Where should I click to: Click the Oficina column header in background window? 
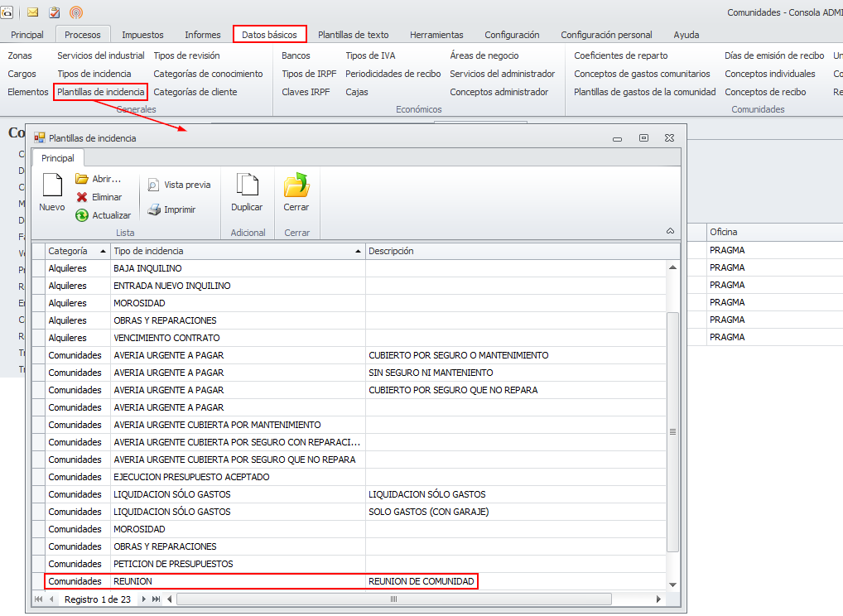pyautogui.click(x=774, y=232)
